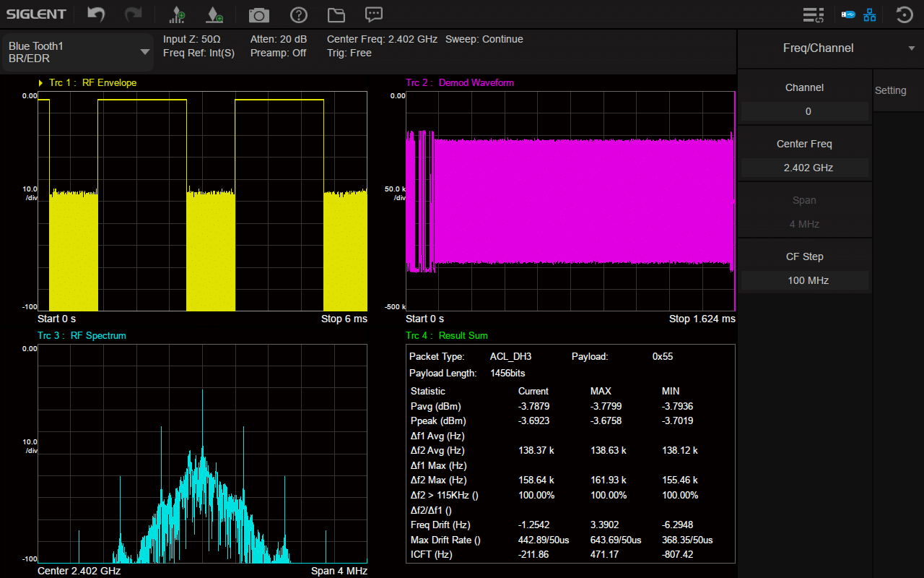Open the message log speech bubble icon
This screenshot has height=578, width=924.
tap(373, 14)
